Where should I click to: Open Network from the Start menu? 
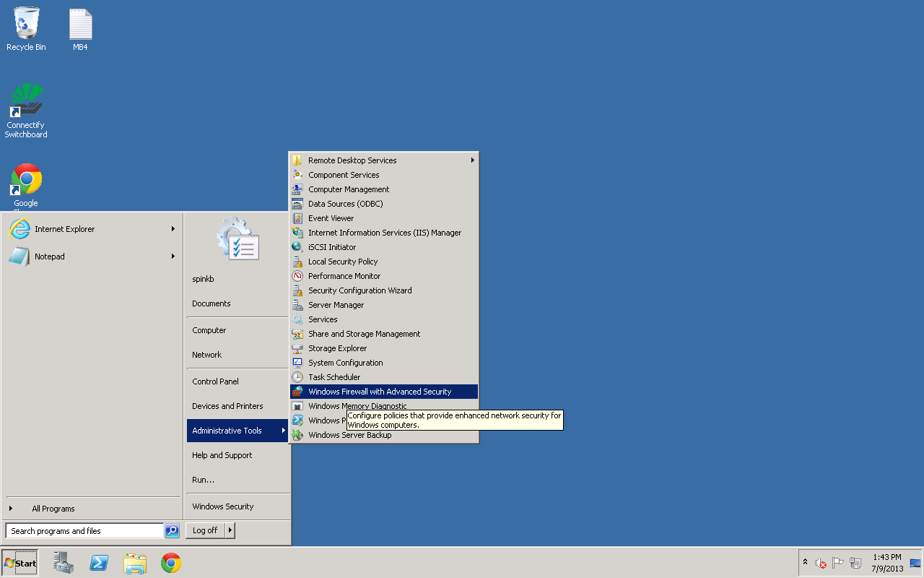[237, 355]
